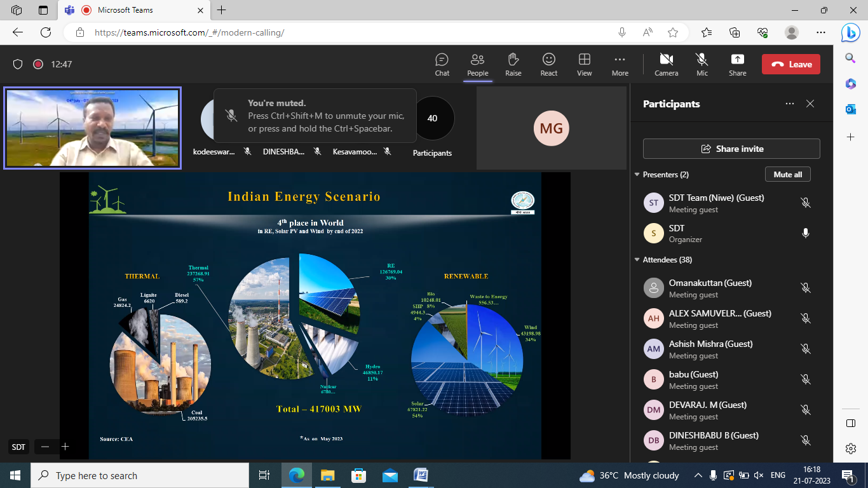
Task: Unmute the Mic in meeting toolbar
Action: [702, 64]
